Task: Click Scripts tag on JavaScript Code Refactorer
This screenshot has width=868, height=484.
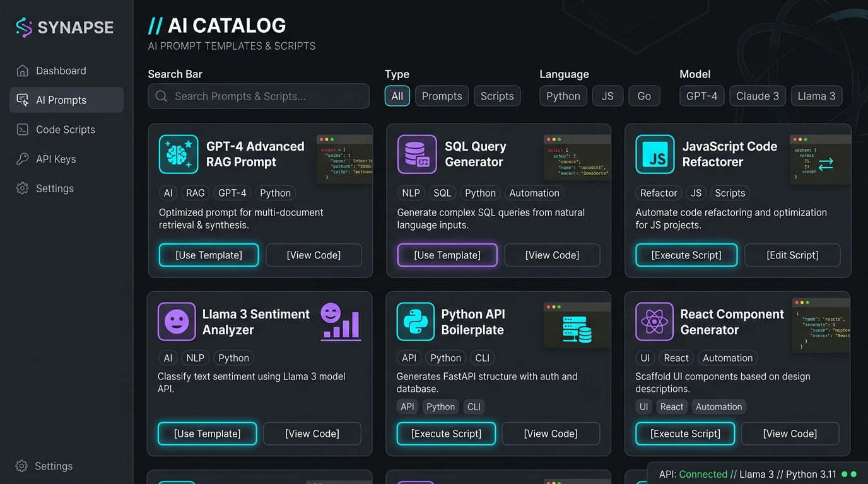Action: (x=730, y=193)
